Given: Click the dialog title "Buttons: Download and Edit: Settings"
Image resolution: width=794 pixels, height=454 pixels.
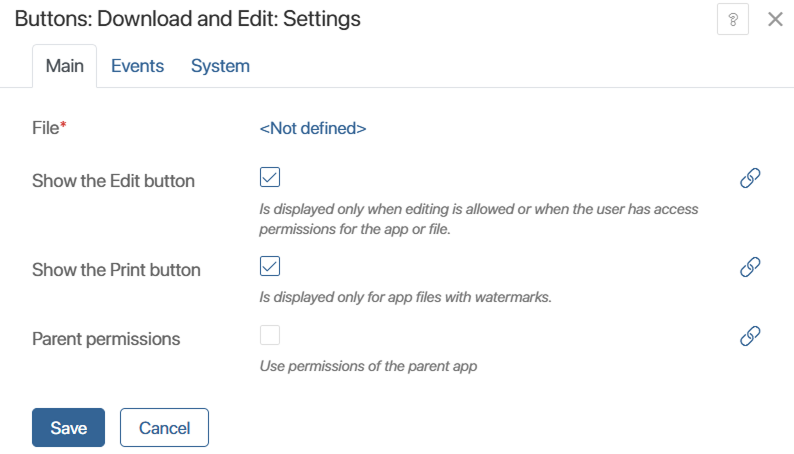Looking at the screenshot, I should 187,19.
